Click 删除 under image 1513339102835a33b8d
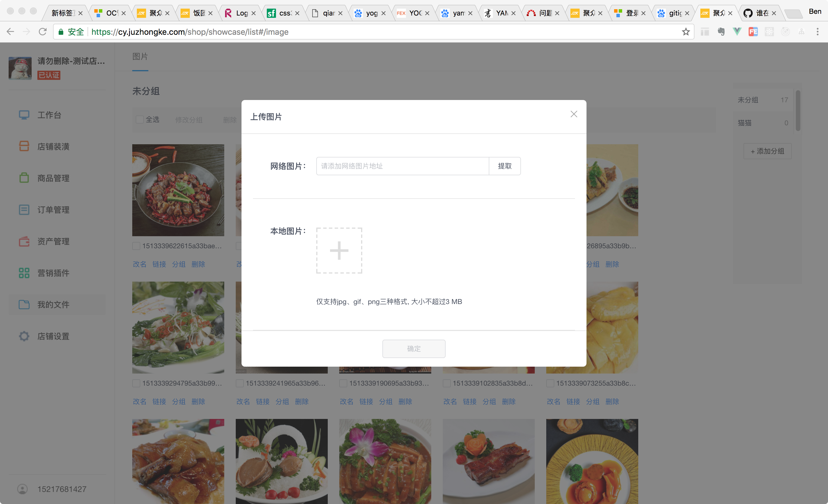The height and width of the screenshot is (504, 828). [x=509, y=402]
